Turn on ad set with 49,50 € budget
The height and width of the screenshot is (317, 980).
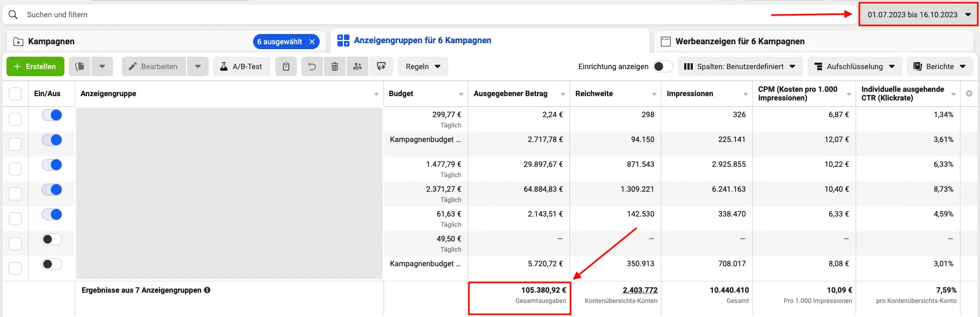52,239
